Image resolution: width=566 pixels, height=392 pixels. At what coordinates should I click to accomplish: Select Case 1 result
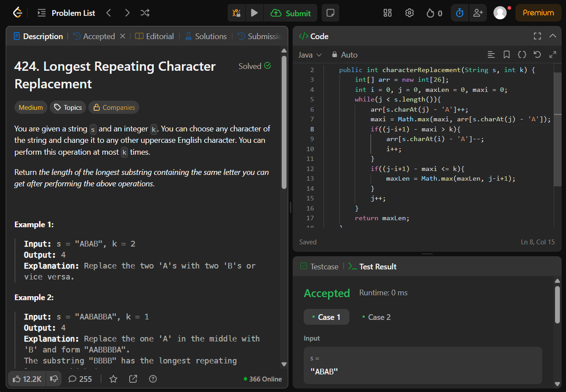(326, 317)
